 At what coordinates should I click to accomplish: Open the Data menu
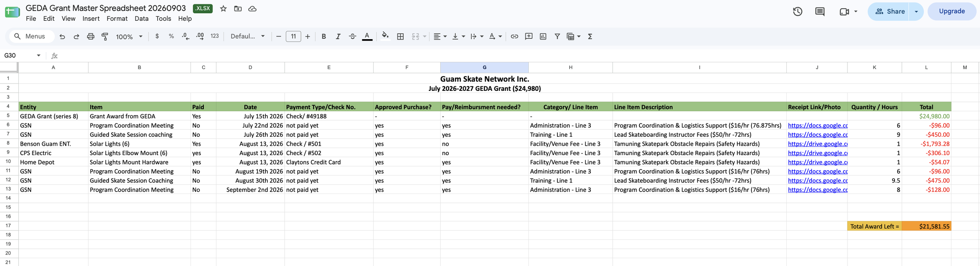141,18
